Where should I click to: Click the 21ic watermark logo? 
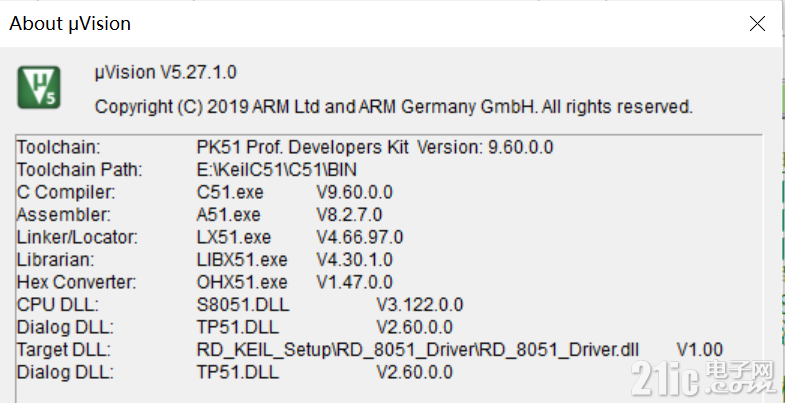click(703, 377)
